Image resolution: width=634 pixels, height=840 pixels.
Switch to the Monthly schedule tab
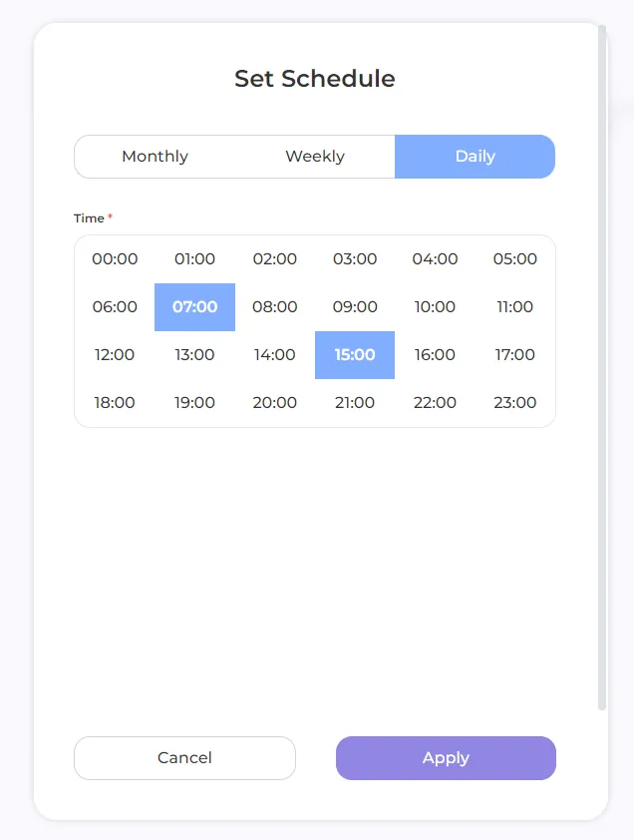(x=155, y=157)
